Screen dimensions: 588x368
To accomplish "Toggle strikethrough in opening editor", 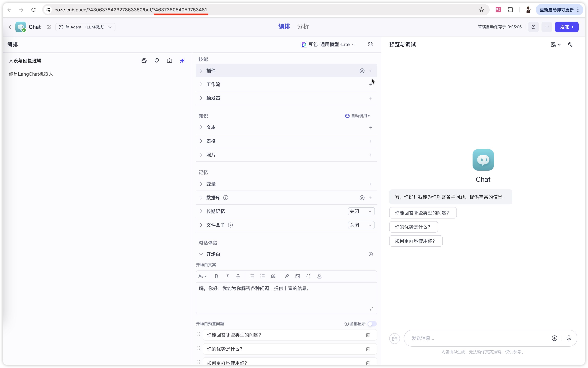I will pyautogui.click(x=238, y=276).
